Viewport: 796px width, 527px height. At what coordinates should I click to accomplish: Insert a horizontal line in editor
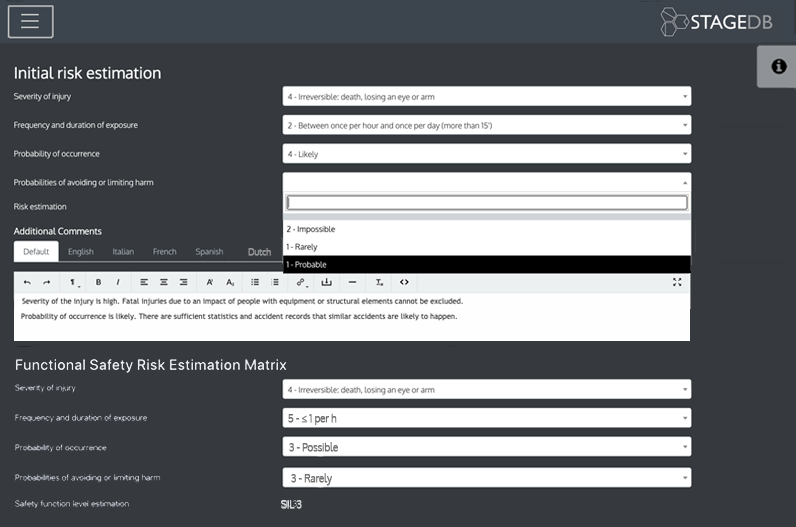(x=352, y=282)
